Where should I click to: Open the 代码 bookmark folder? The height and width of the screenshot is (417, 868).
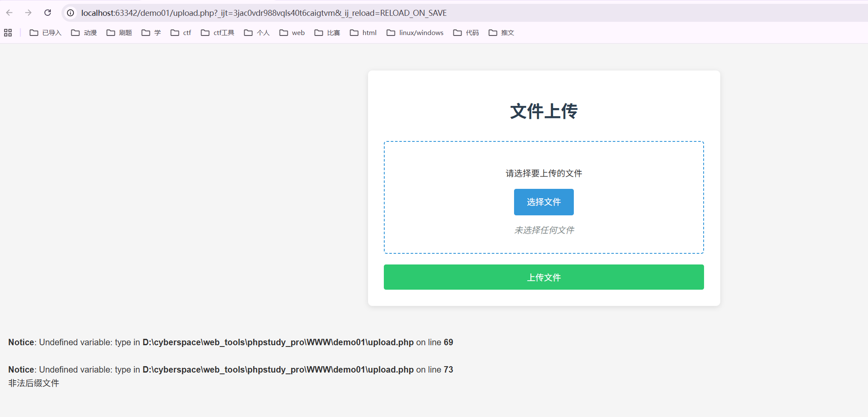pos(466,32)
